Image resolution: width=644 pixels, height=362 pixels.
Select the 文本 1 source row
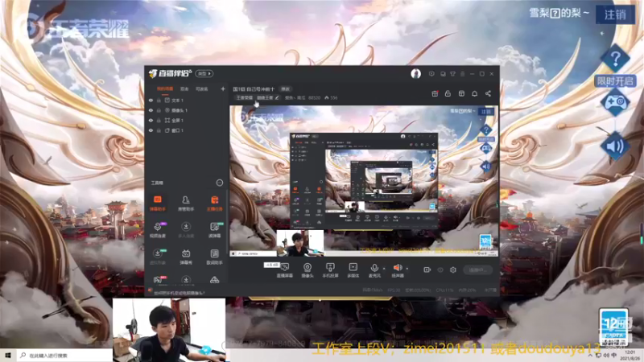tap(187, 100)
